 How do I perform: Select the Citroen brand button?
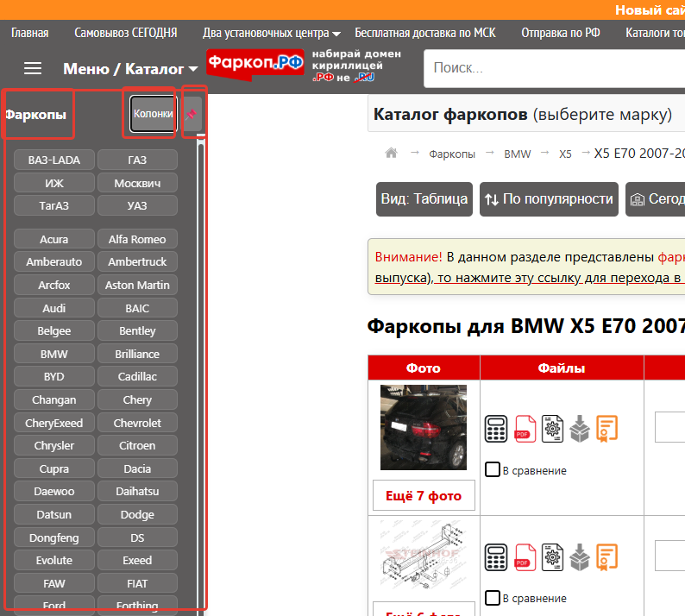(x=137, y=446)
